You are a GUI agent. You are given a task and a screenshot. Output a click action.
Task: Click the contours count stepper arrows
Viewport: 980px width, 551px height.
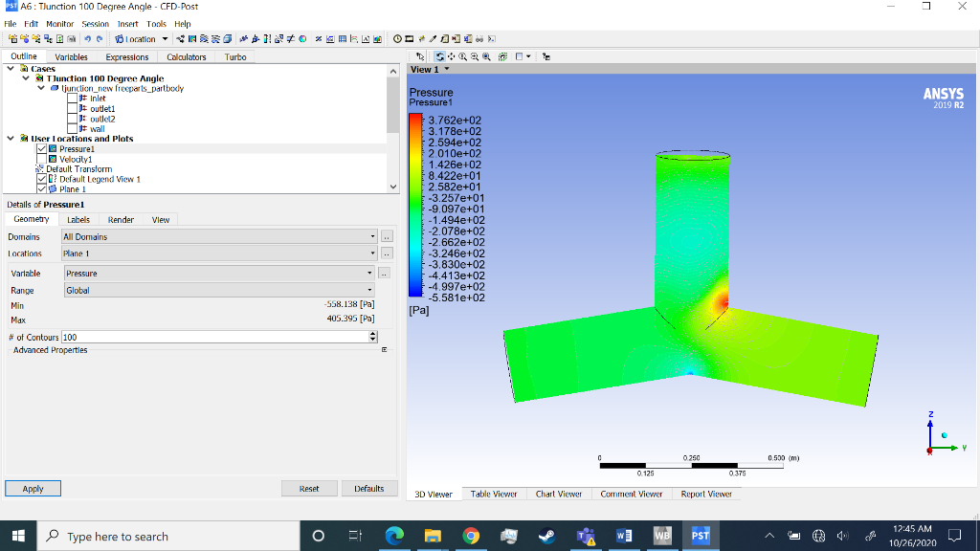click(x=372, y=337)
